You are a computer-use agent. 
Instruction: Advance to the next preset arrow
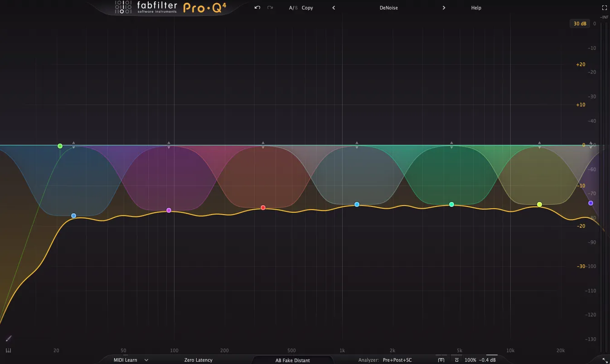coord(444,8)
